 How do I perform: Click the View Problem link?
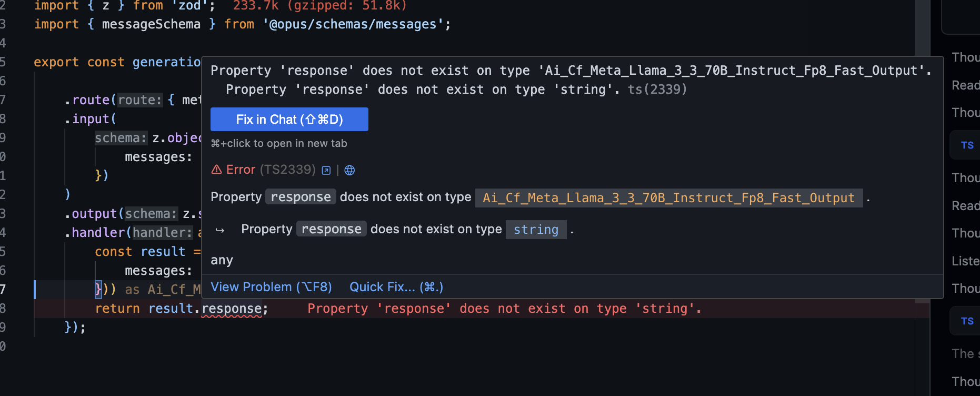click(x=271, y=287)
